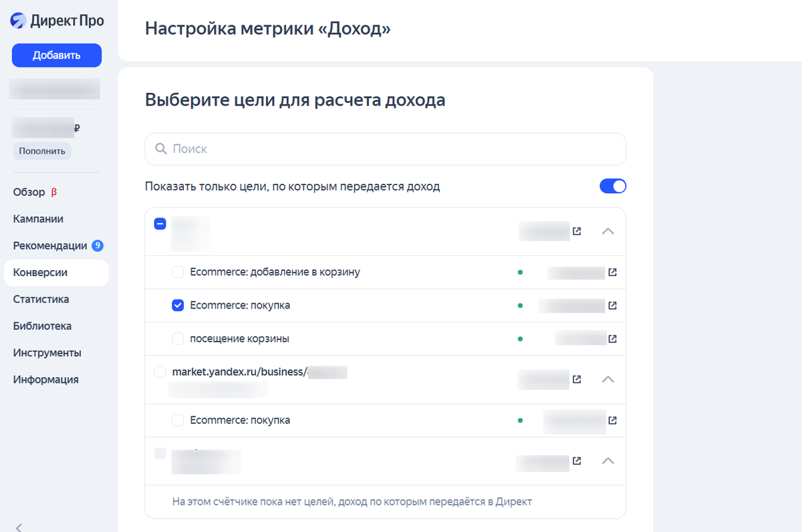The image size is (802, 532).
Task: Collapse the market.yandex.ru counter section
Action: click(x=608, y=379)
